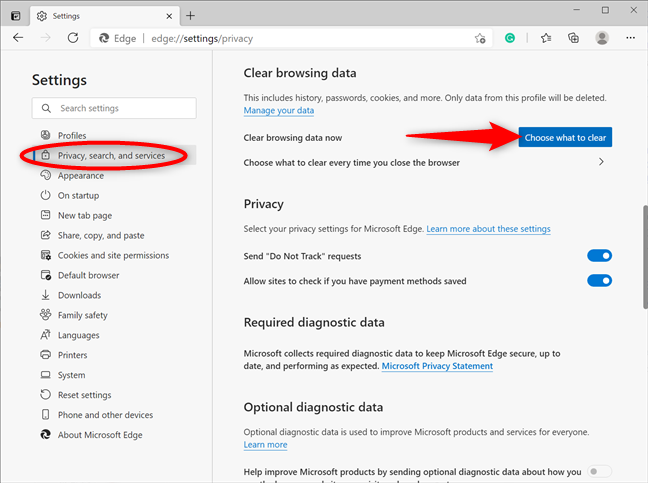Click the Forward navigation arrow

click(x=45, y=38)
